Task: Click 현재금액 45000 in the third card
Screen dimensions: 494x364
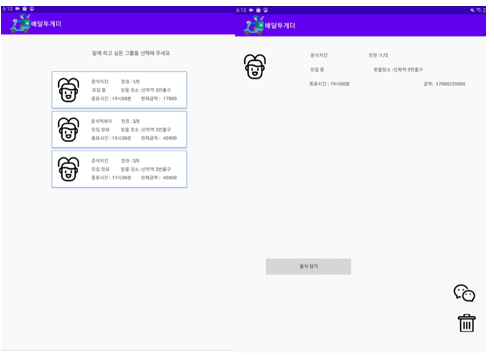Action: coord(159,178)
